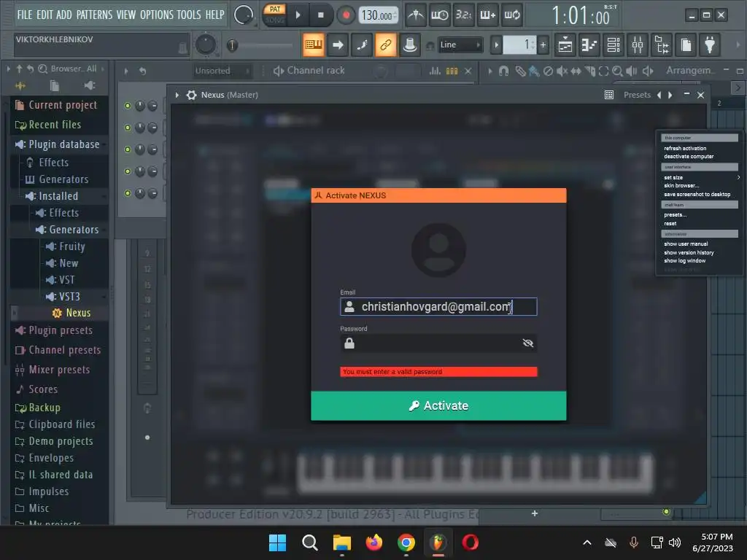Open the EDIT menu

pyautogui.click(x=44, y=15)
